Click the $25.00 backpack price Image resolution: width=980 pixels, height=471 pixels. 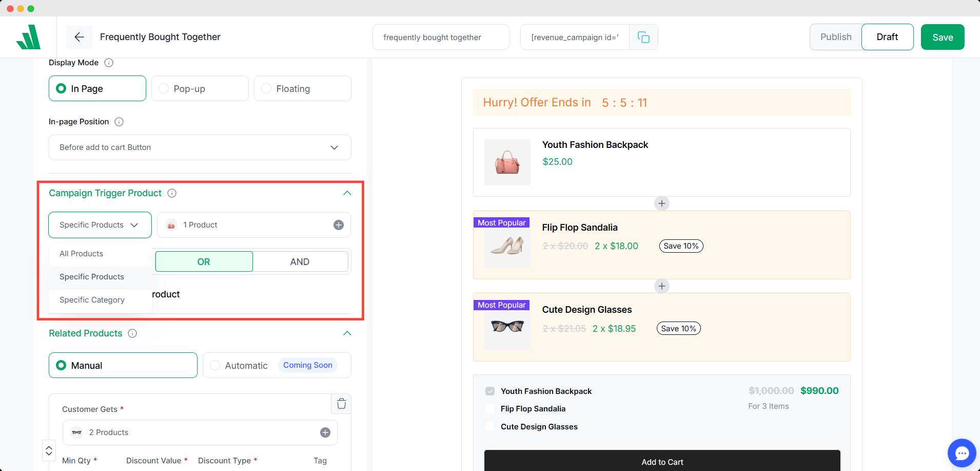click(558, 162)
